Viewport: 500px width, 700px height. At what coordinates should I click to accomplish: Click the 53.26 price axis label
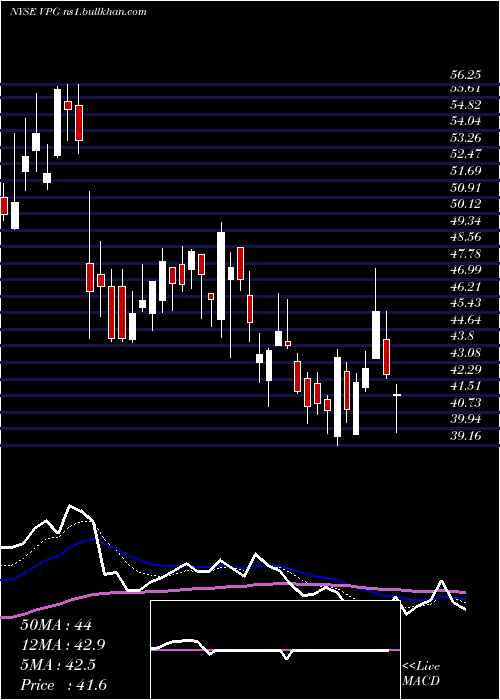pos(466,138)
